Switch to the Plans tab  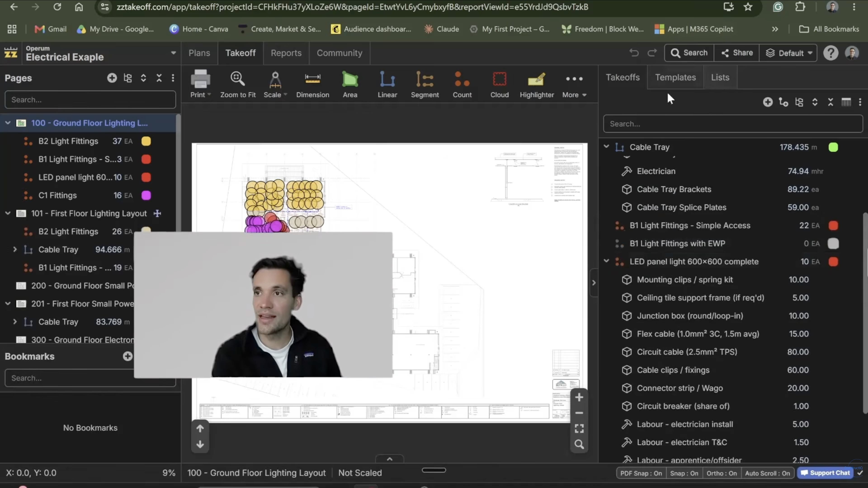[199, 53]
